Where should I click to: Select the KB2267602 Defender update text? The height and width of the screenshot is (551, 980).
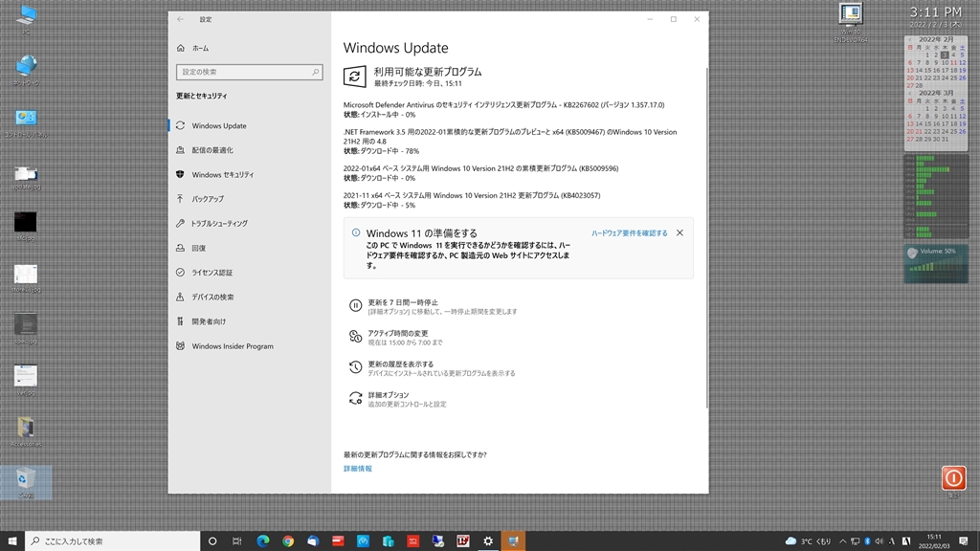pos(503,105)
